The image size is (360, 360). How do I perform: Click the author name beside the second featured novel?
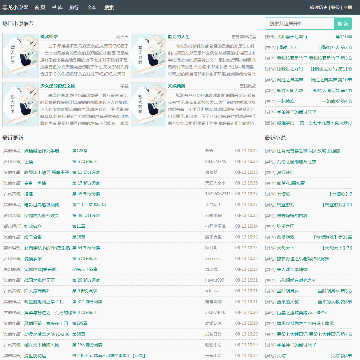pos(244,36)
